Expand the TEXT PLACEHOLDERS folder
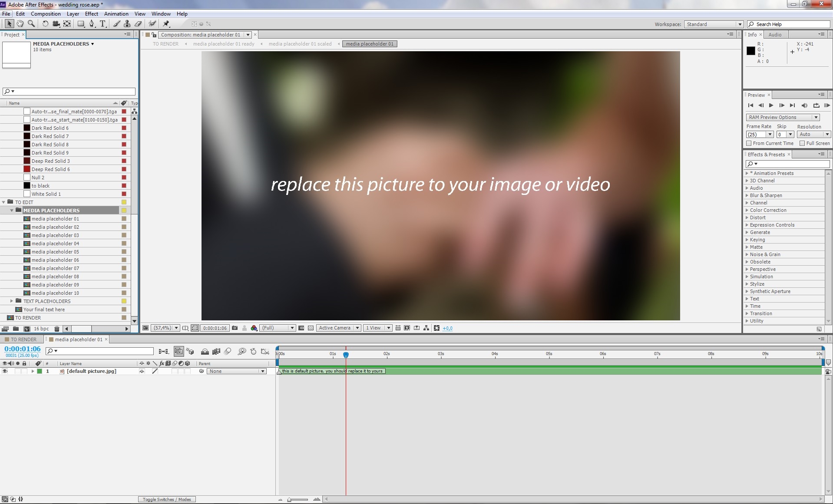Image resolution: width=833 pixels, height=504 pixels. pyautogui.click(x=12, y=301)
